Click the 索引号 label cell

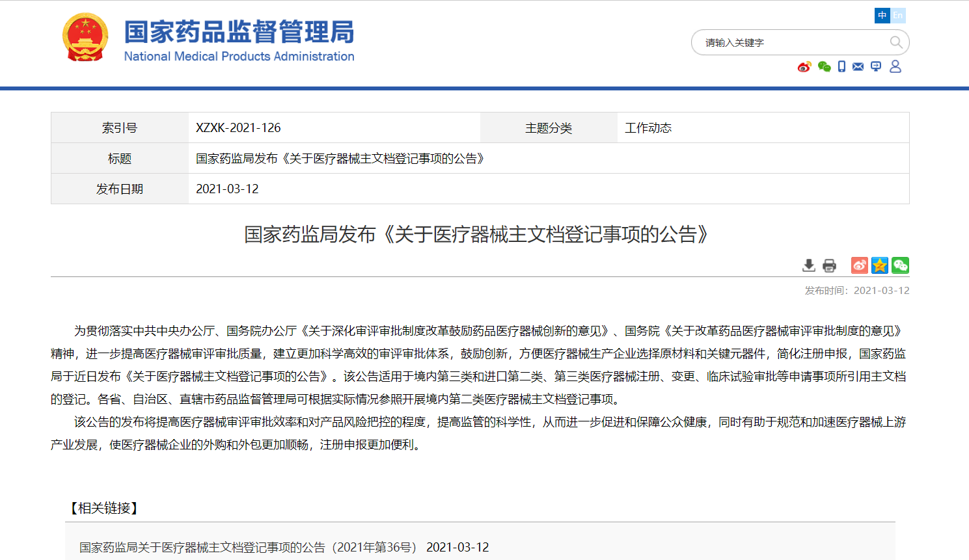coord(120,128)
